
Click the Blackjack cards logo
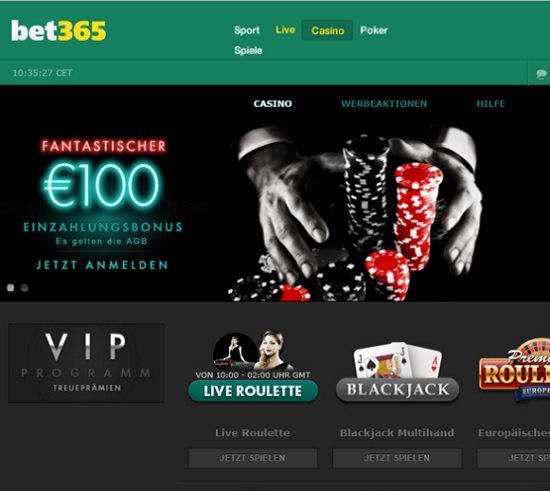[x=397, y=372]
